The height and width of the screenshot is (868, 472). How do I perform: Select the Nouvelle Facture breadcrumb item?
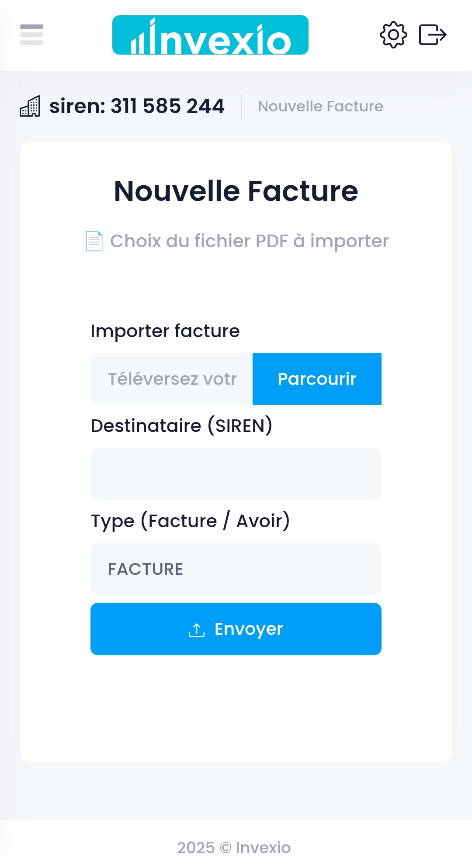[320, 106]
